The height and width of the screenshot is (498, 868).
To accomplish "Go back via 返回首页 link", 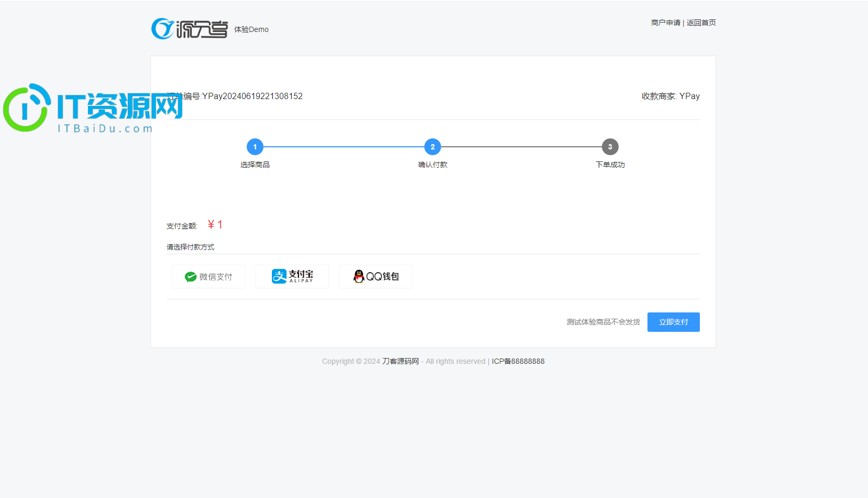I will point(701,23).
